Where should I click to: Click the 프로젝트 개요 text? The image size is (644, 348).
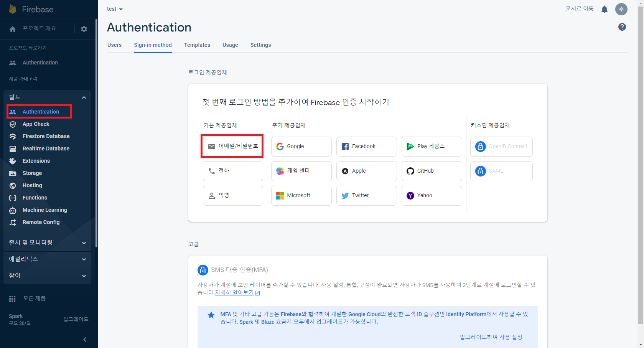[x=40, y=29]
